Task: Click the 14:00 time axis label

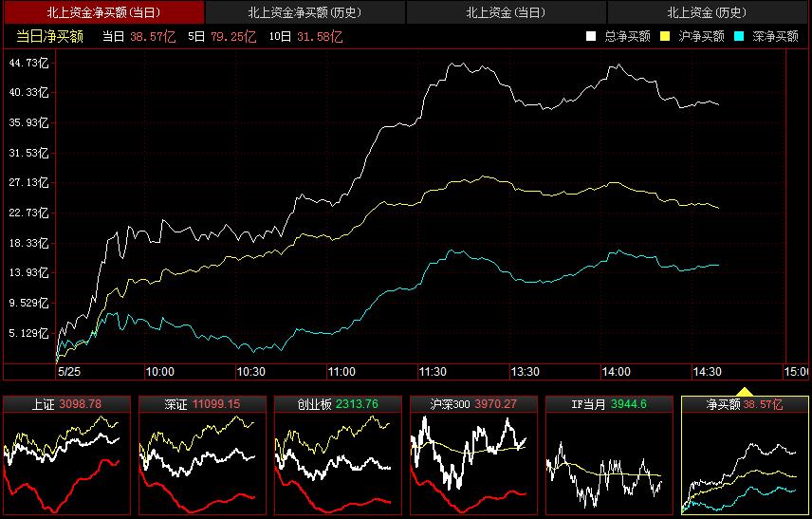Action: pyautogui.click(x=617, y=371)
